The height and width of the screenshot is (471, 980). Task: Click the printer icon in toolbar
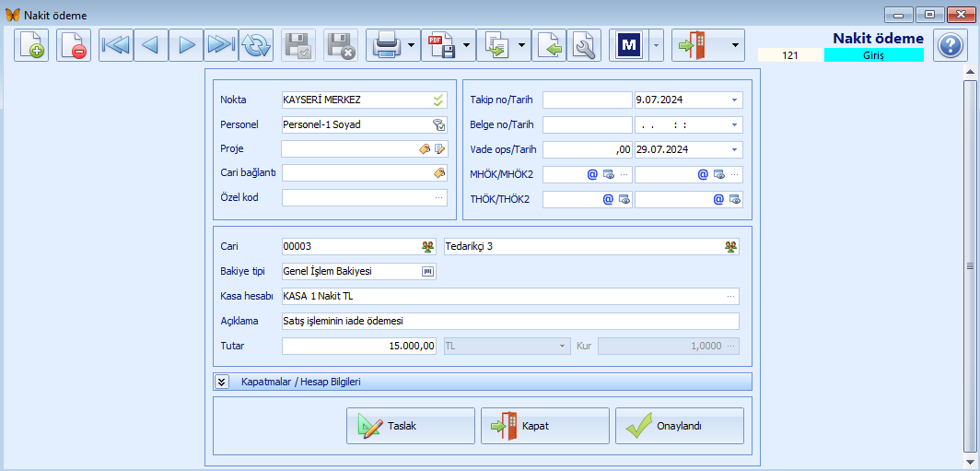coord(386,45)
